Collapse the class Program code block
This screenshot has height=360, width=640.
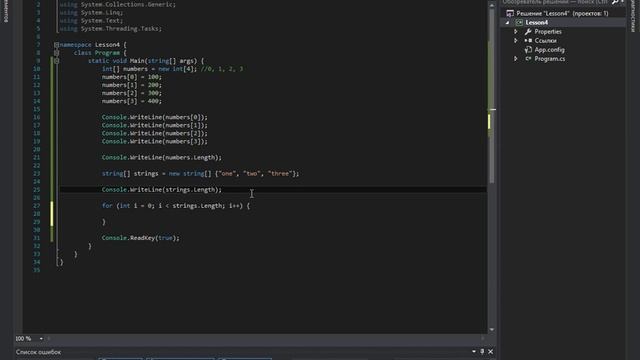pos(56,53)
